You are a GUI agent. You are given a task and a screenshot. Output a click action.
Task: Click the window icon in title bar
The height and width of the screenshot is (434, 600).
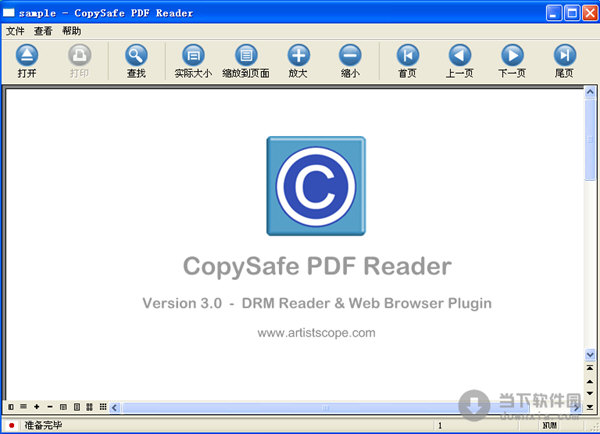point(9,13)
